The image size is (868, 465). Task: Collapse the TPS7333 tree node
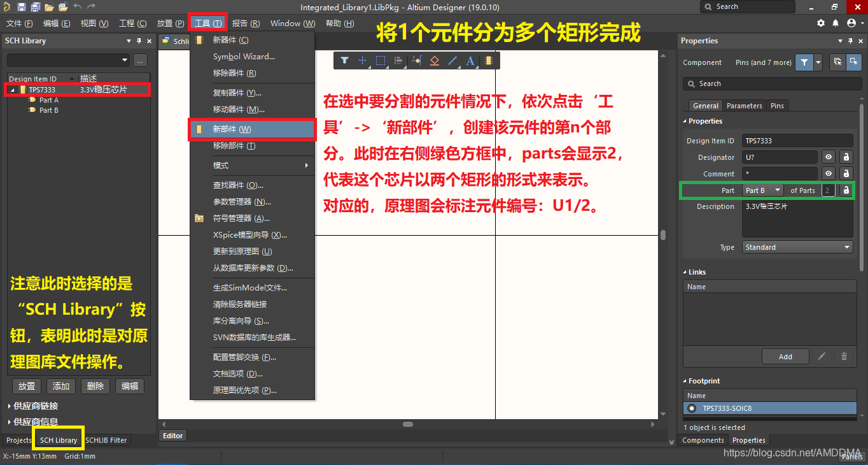pyautogui.click(x=13, y=90)
